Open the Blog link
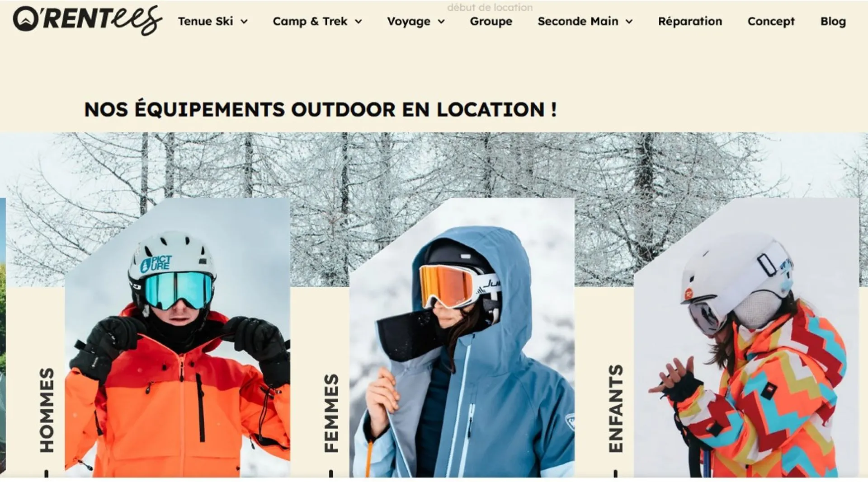 [x=833, y=21]
